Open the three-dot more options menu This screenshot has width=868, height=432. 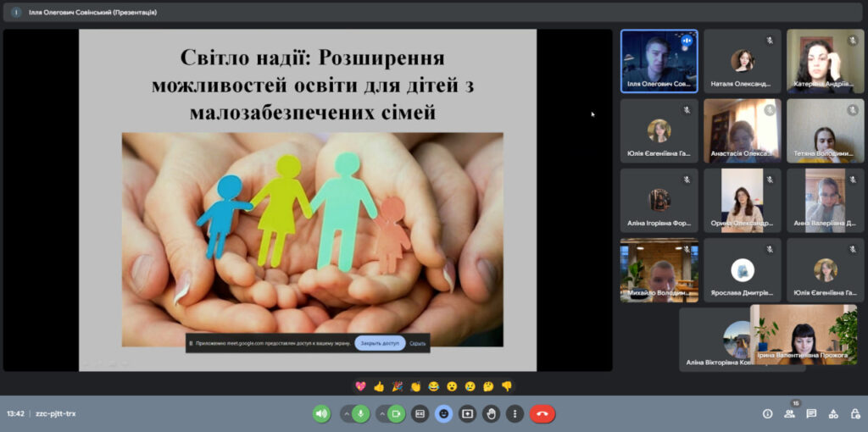click(515, 414)
